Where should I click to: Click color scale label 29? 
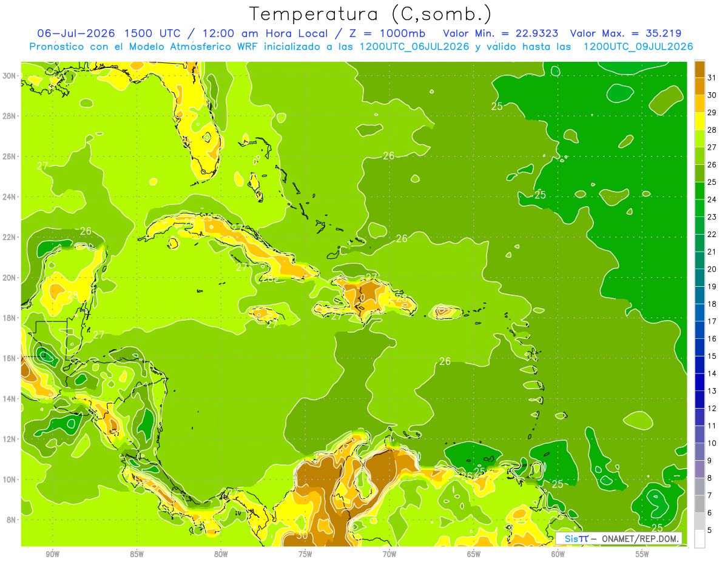(x=712, y=112)
